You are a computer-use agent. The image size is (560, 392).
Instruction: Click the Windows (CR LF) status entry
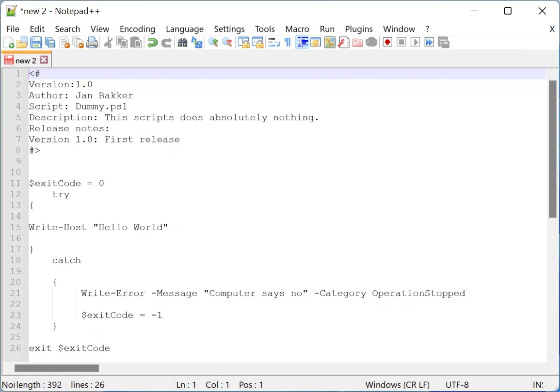pos(398,385)
